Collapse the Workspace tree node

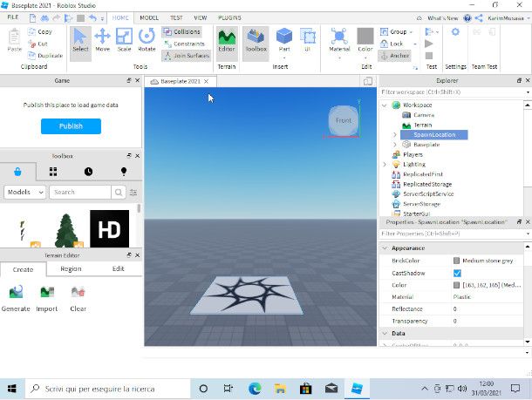(x=385, y=105)
